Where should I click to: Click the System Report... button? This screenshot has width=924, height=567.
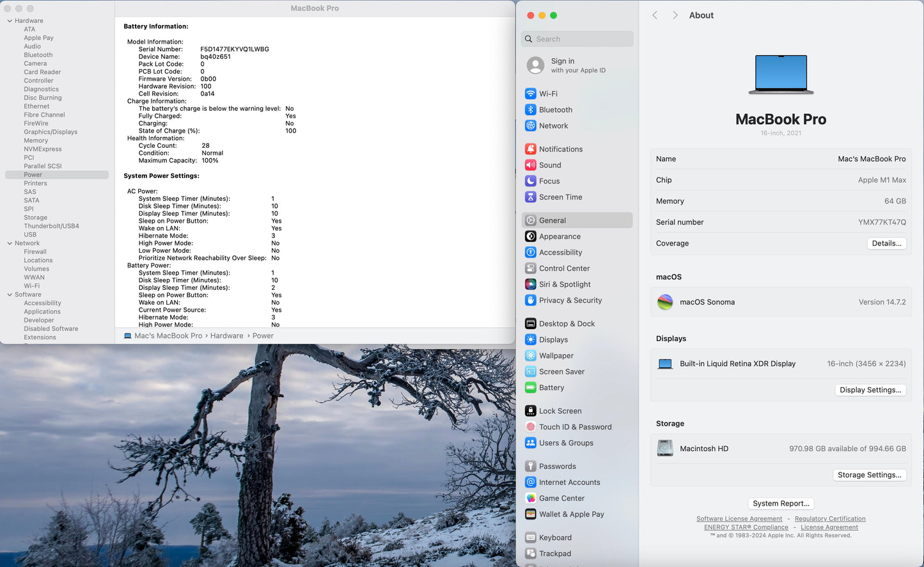[x=781, y=504]
